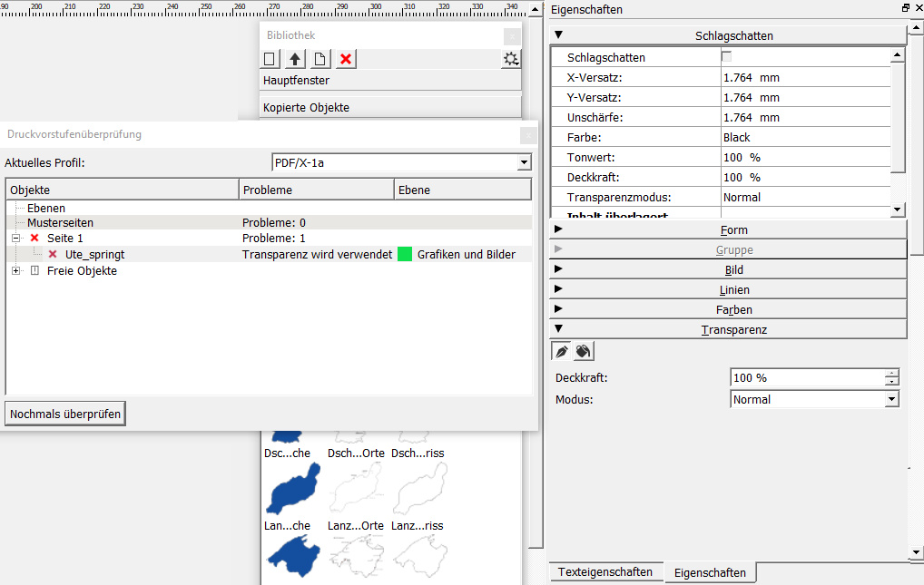
Task: Collapse the Seite 1 tree node
Action: (16, 238)
